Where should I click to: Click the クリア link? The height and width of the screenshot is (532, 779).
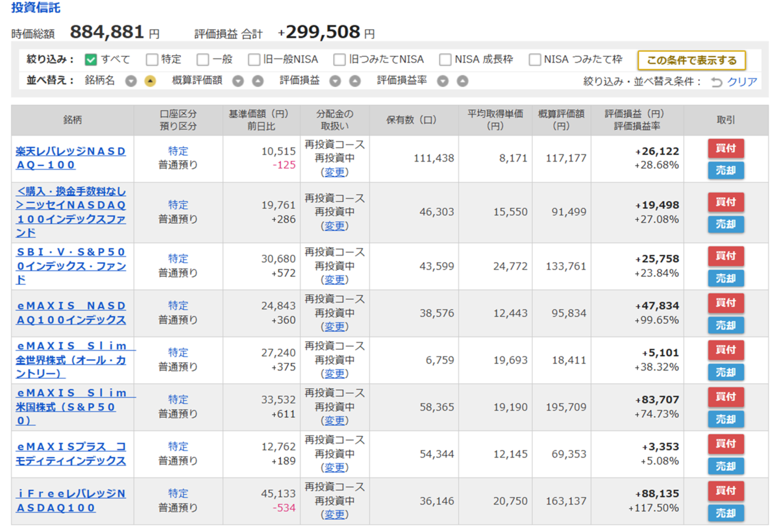point(742,82)
